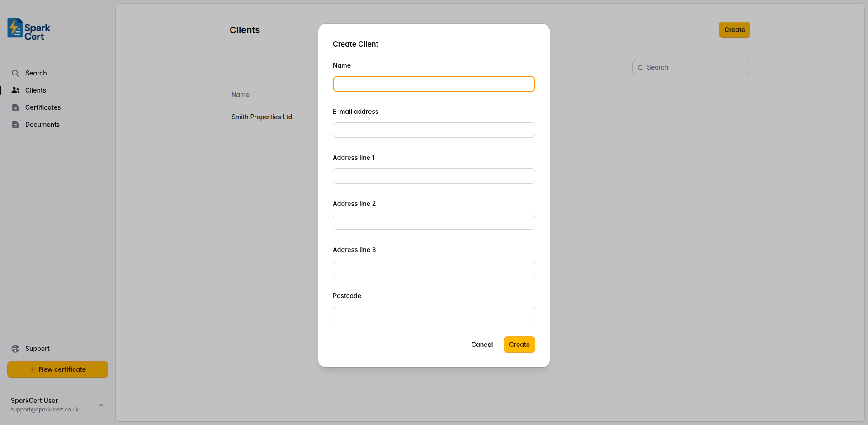868x425 pixels.
Task: Click the Create button at top right
Action: (734, 30)
